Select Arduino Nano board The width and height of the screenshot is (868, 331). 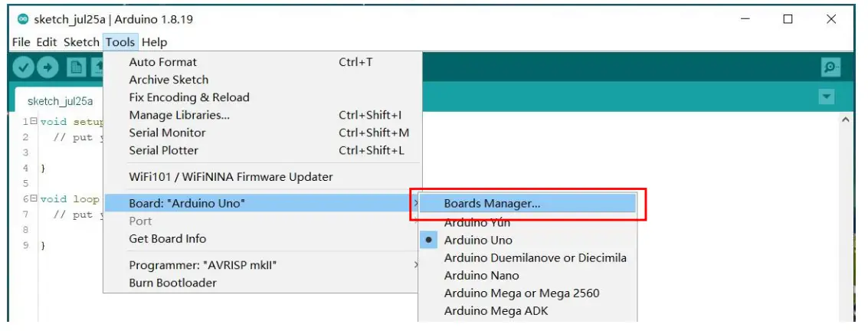pyautogui.click(x=528, y=276)
